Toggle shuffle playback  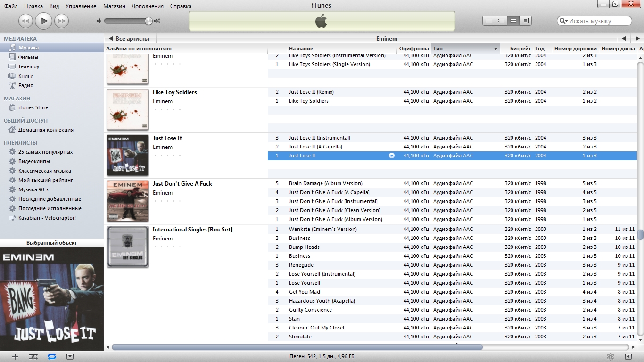[x=33, y=356]
